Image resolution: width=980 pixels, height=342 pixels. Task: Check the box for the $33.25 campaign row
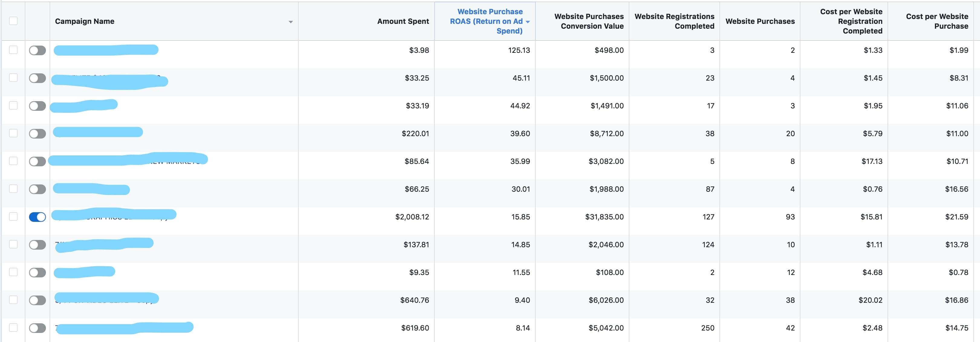click(13, 78)
